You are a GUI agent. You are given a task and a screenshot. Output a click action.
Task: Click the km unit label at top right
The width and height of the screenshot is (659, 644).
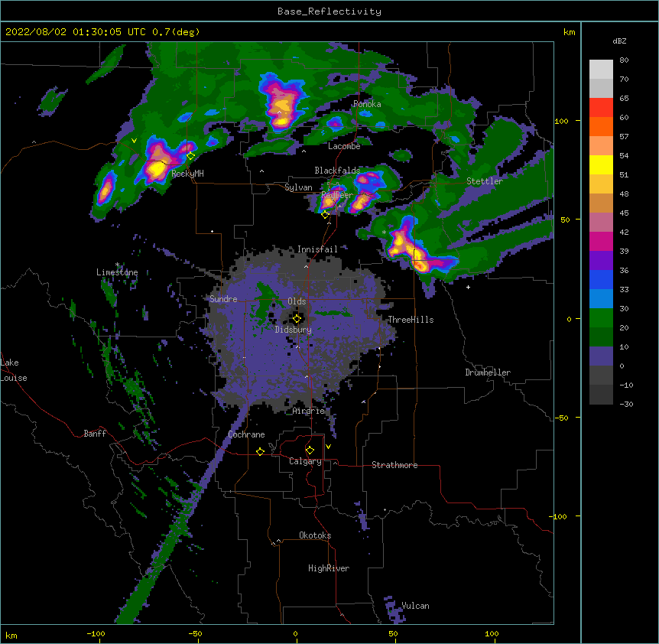[x=569, y=32]
